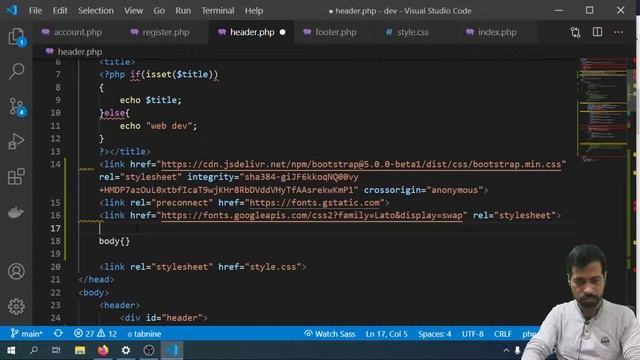The image size is (640, 360).
Task: Open the Source Control view
Action: click(16, 107)
